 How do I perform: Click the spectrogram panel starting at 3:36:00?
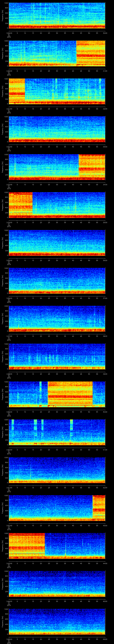(x=57, y=280)
